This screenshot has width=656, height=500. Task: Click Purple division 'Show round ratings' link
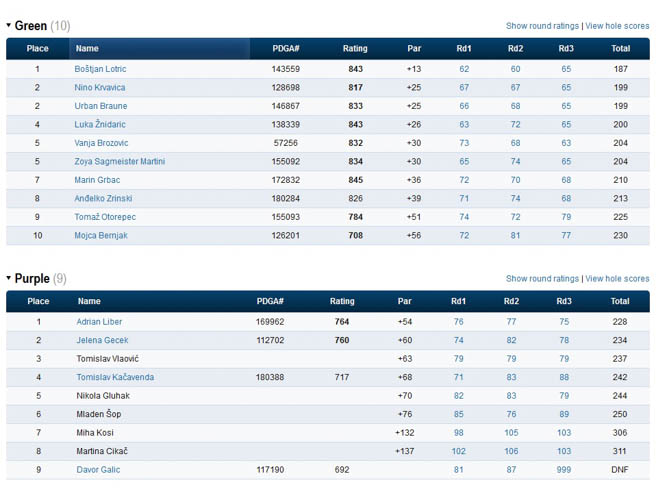coord(542,279)
